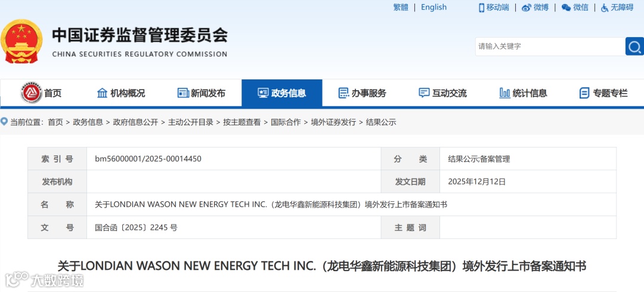Click the monitor icon beside 政务信息
Screen dimensions: 644x292
pyautogui.click(x=263, y=93)
